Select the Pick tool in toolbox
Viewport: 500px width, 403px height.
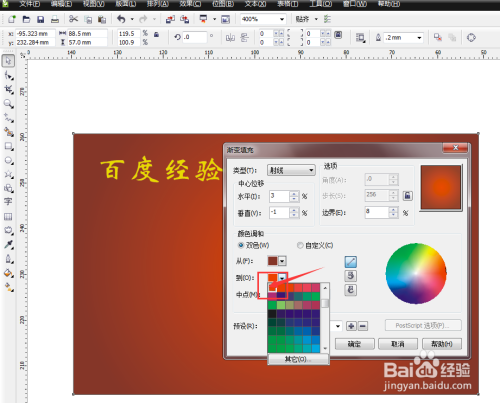(x=8, y=61)
